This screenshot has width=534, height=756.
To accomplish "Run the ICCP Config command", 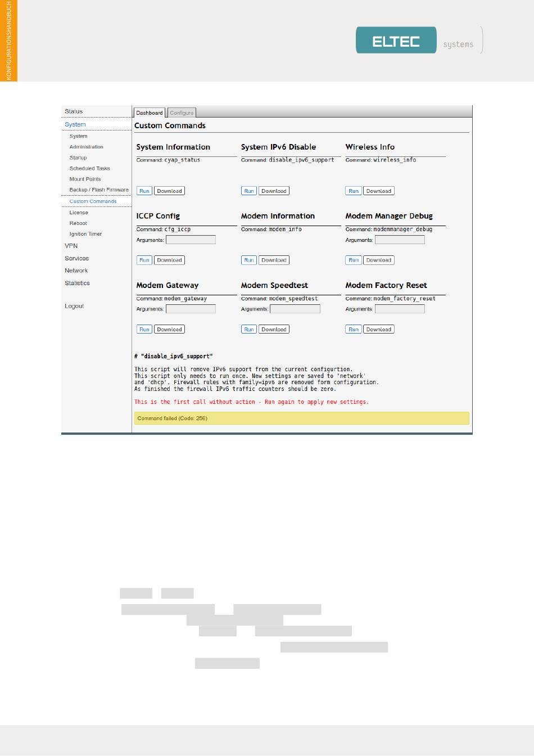I will 144,260.
